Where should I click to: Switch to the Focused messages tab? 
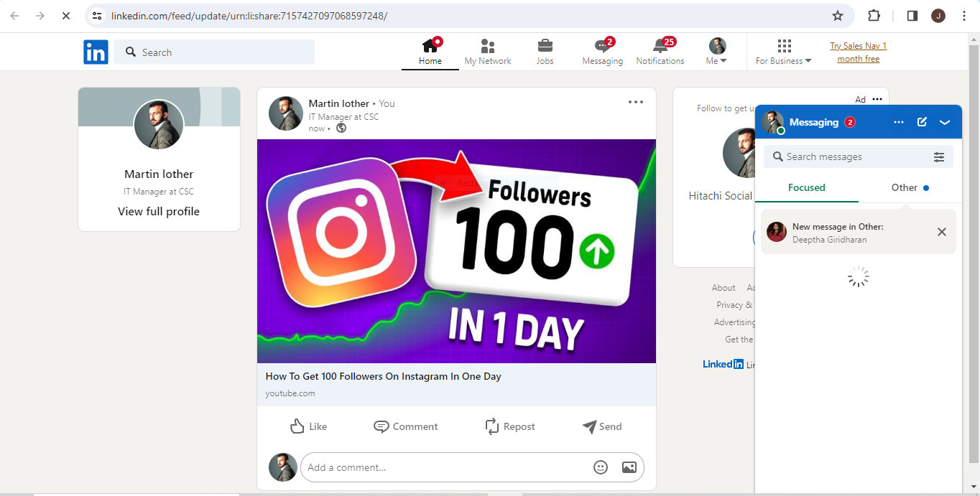(807, 187)
